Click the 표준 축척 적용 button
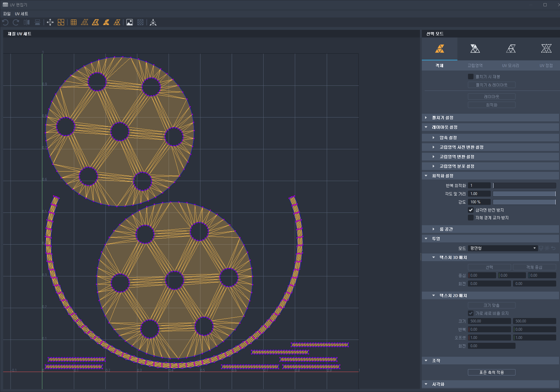560x392 pixels. tap(492, 372)
